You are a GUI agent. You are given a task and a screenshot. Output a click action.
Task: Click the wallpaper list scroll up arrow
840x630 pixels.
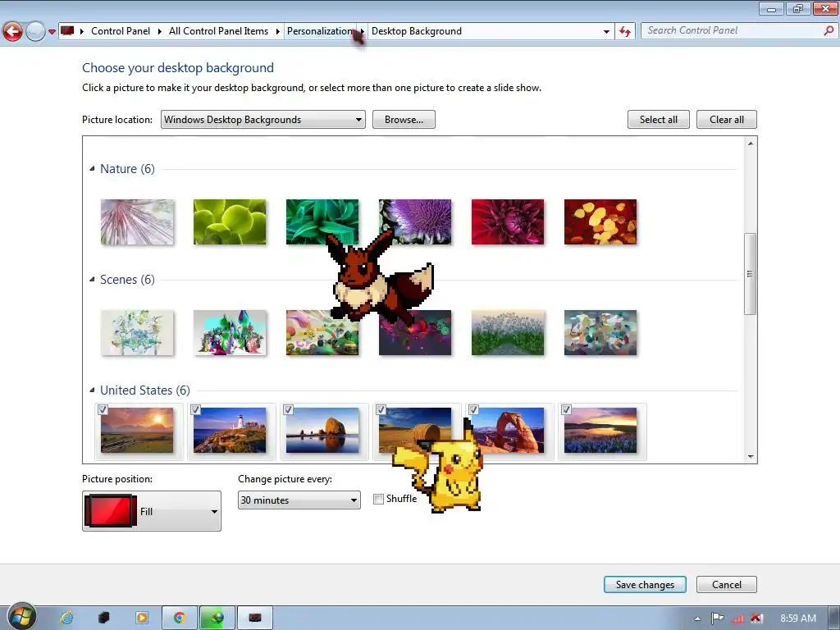click(x=750, y=143)
